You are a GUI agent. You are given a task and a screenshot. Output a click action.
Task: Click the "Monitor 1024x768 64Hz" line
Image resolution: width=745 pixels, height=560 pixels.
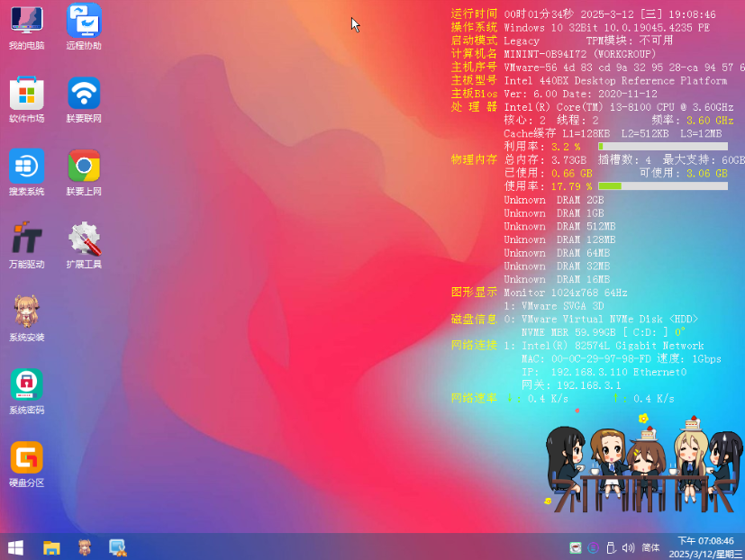click(566, 293)
